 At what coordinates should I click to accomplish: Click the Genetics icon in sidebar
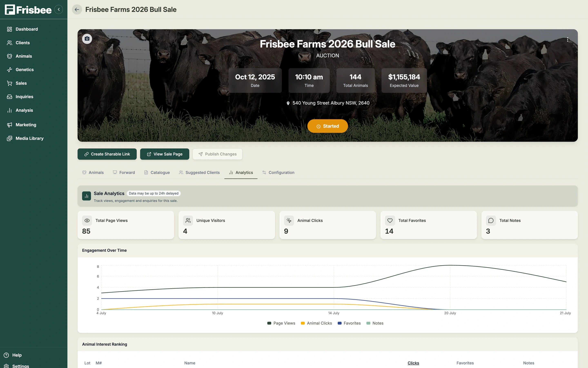tap(9, 70)
